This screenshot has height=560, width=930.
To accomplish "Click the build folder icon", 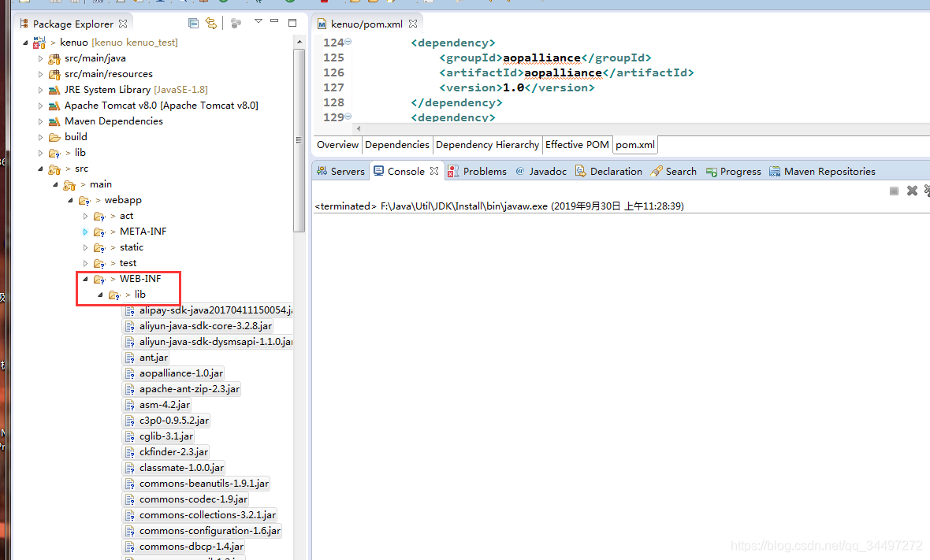I will click(x=54, y=137).
